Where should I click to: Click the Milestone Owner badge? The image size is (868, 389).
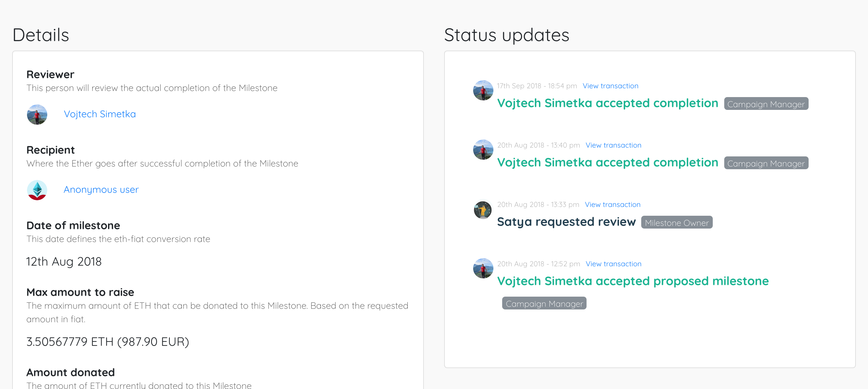[x=677, y=222]
